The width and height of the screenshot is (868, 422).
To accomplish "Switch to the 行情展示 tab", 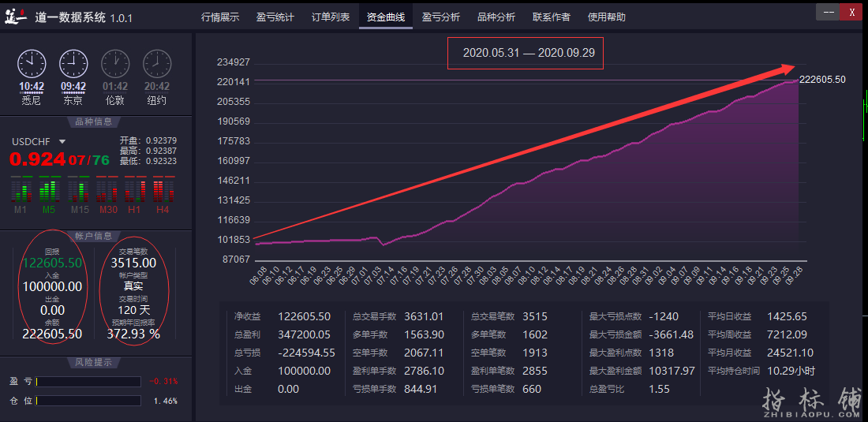I will (x=220, y=17).
